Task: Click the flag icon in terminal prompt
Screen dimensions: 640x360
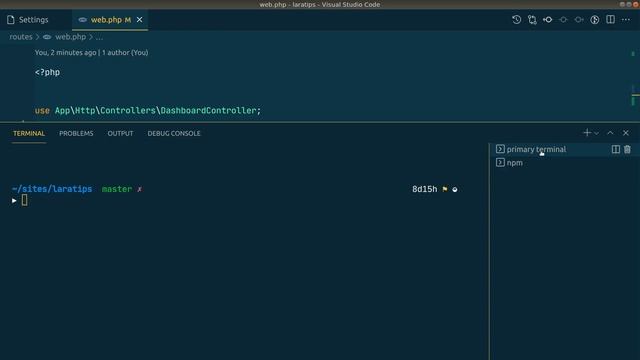Action: coord(445,189)
